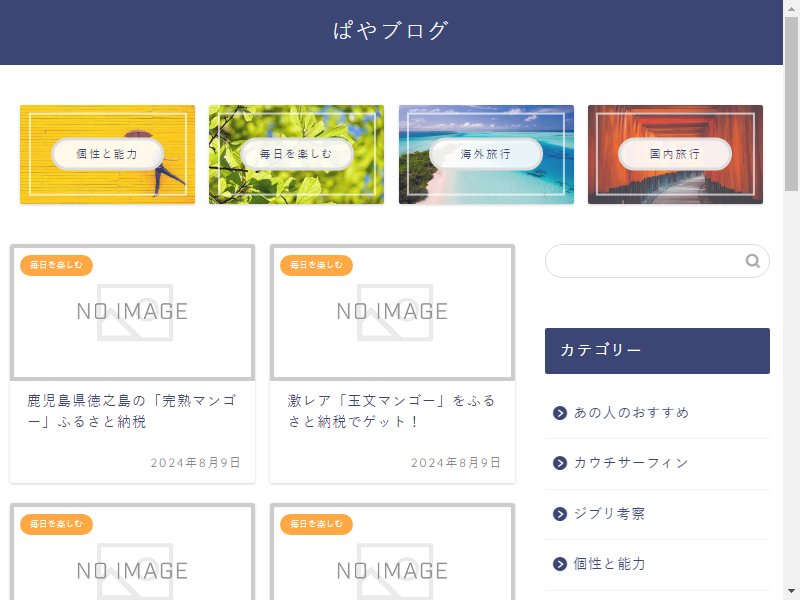This screenshot has width=800, height=600.
Task: Click the カテゴリー sidebar heading
Action: pyautogui.click(x=657, y=351)
